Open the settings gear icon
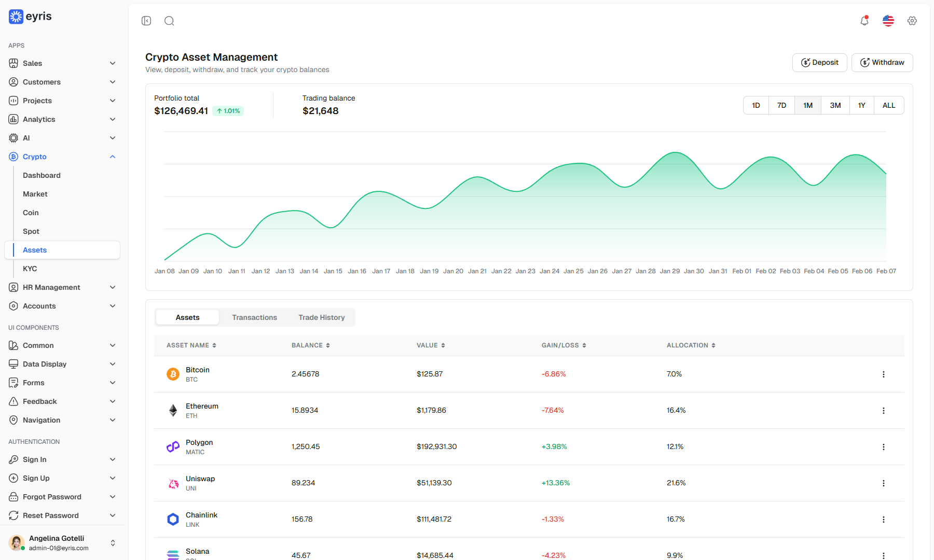 (x=912, y=21)
